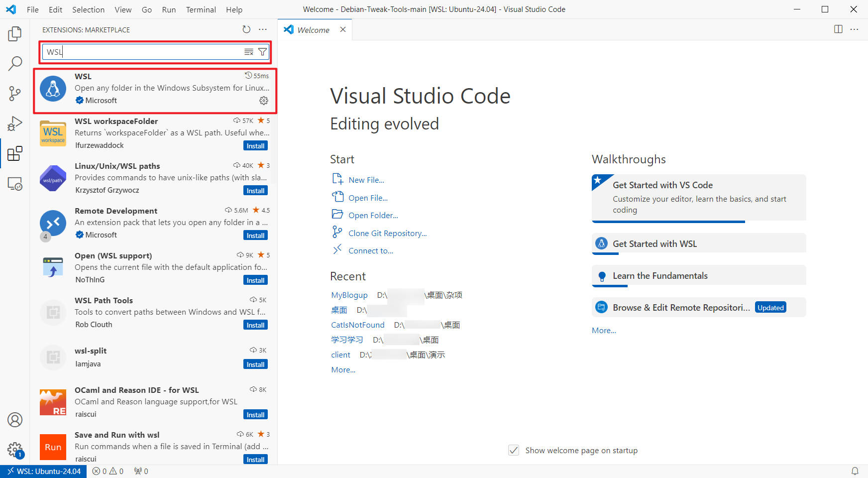Open the Manage gear in activity bar
Image resolution: width=868 pixels, height=478 pixels.
point(15,450)
